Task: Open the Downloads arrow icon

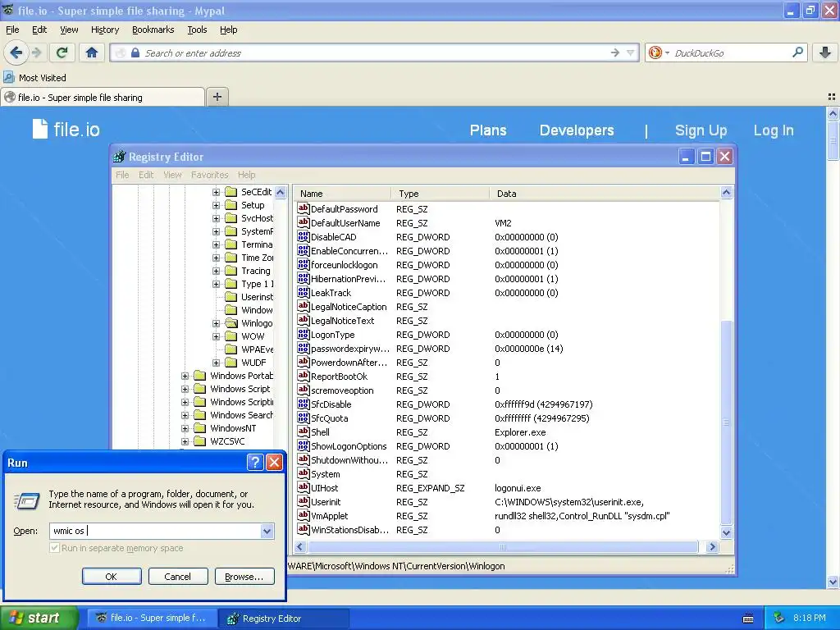Action: point(825,52)
